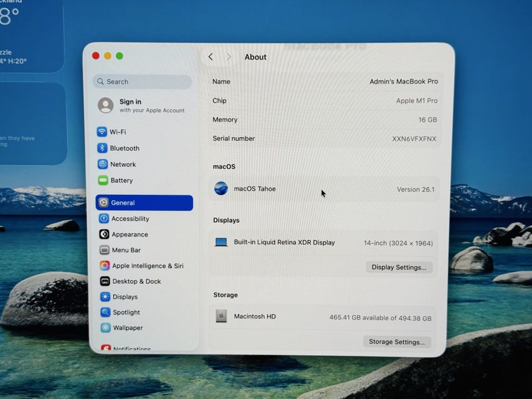Image resolution: width=532 pixels, height=399 pixels.
Task: Click the Search field in sidebar
Action: (142, 82)
